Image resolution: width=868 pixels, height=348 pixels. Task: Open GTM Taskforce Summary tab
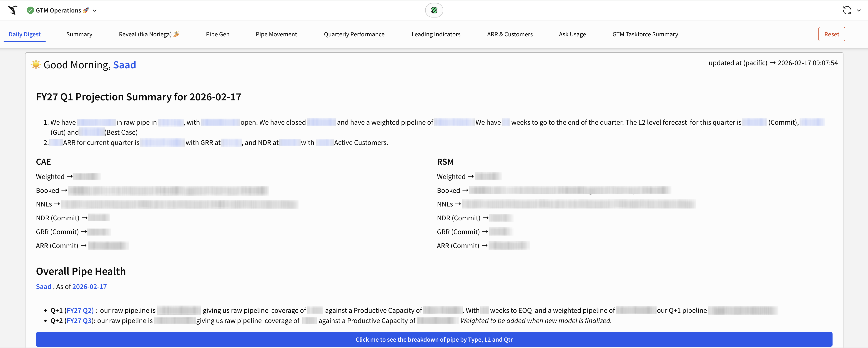pyautogui.click(x=645, y=34)
